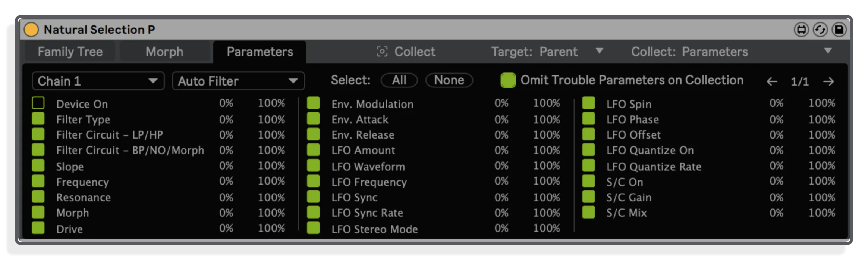Click the 100% maximum value for Frequency
Viewport: 868px width, 260px height.
(271, 181)
